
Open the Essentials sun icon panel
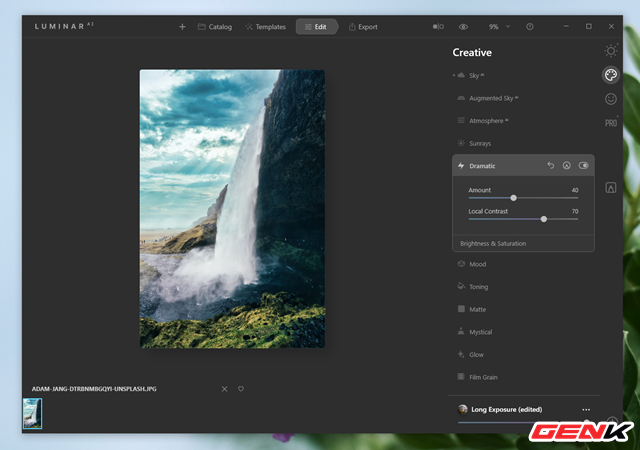pos(611,51)
